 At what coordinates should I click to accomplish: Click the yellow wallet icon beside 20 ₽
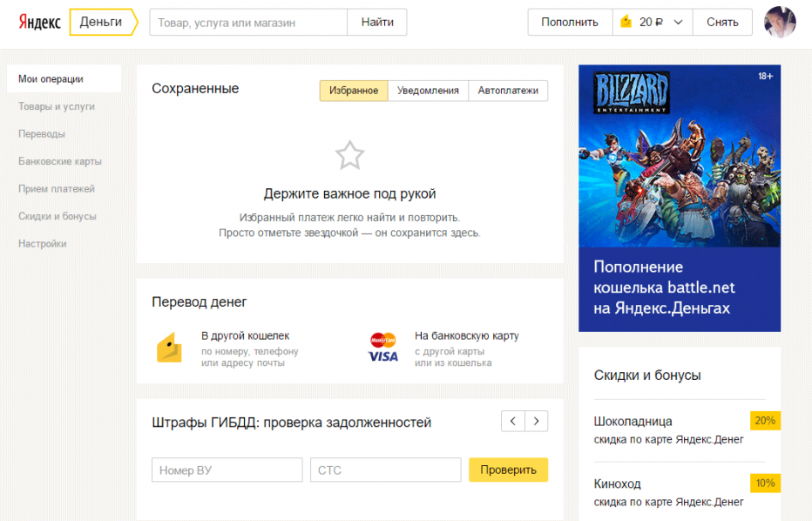(x=626, y=22)
